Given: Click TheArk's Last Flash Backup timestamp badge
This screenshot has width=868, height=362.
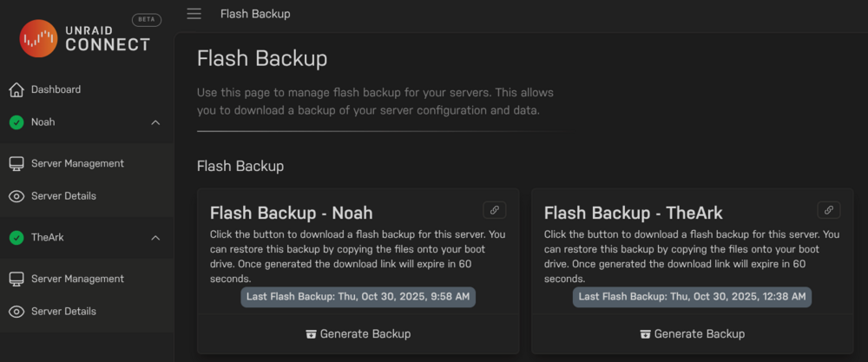Looking at the screenshot, I should 692,297.
